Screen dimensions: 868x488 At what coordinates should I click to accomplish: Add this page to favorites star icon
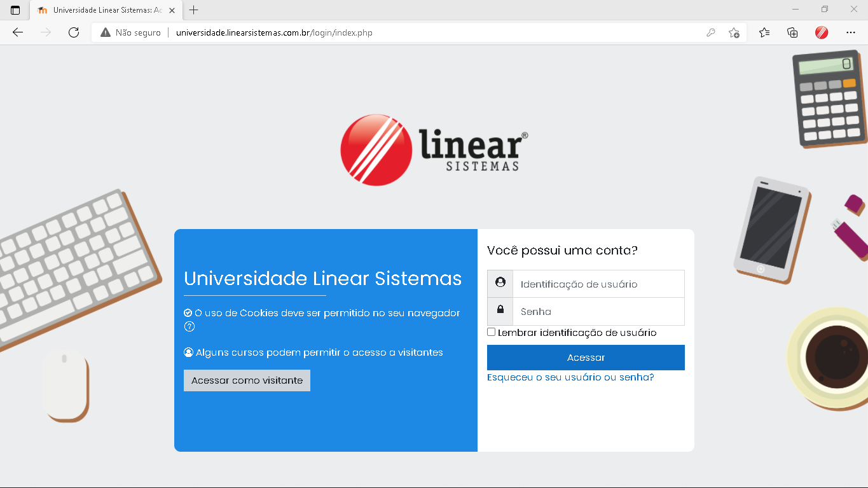point(734,32)
